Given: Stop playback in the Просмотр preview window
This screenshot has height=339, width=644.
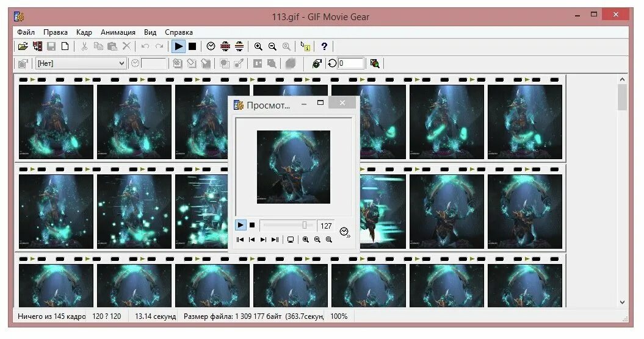Looking at the screenshot, I should click(252, 225).
